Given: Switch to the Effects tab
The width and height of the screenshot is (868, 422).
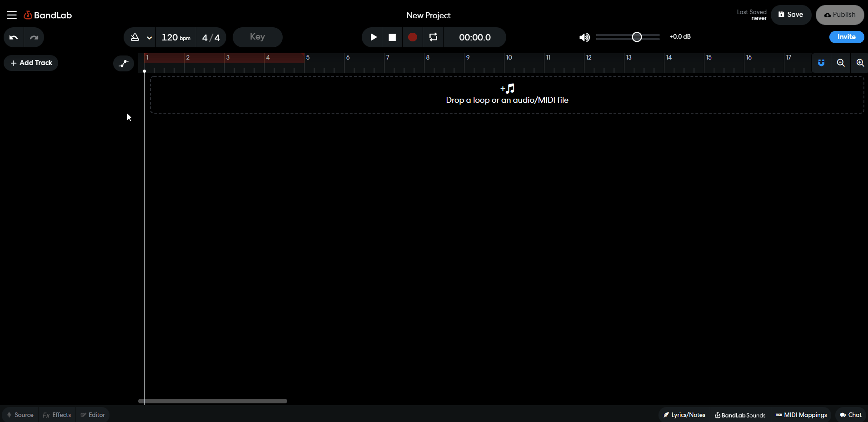Looking at the screenshot, I should click(56, 414).
